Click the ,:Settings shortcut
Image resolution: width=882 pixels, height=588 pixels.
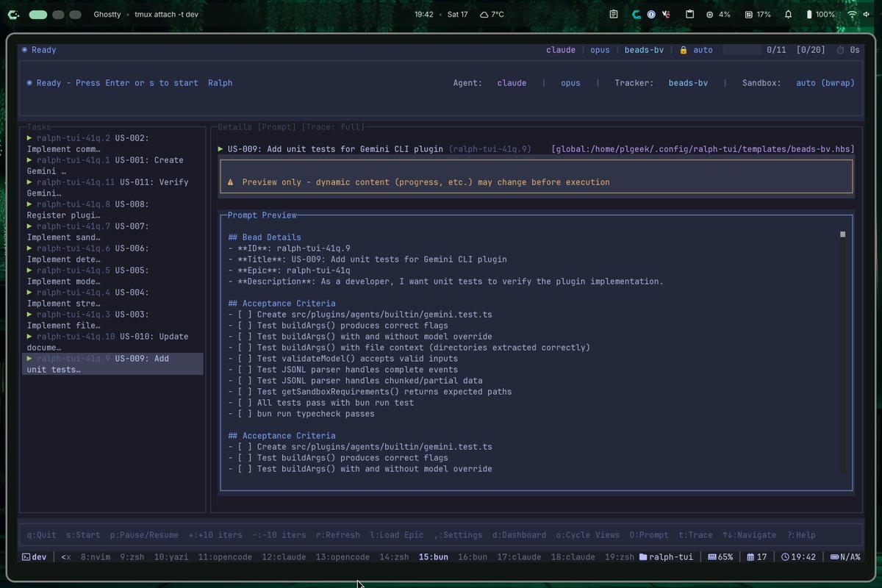458,535
